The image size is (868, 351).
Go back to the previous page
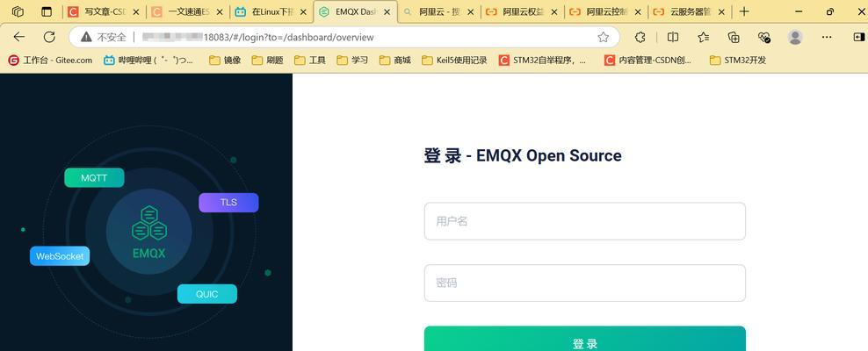pyautogui.click(x=18, y=37)
